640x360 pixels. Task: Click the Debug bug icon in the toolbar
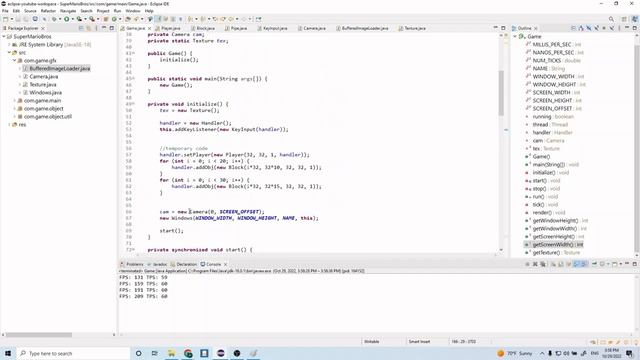pyautogui.click(x=54, y=19)
